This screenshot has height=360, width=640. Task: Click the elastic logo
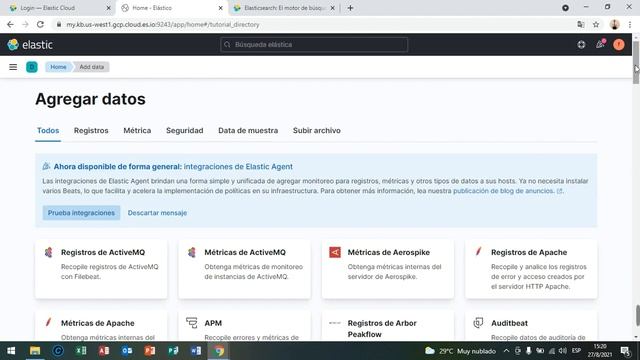30,44
